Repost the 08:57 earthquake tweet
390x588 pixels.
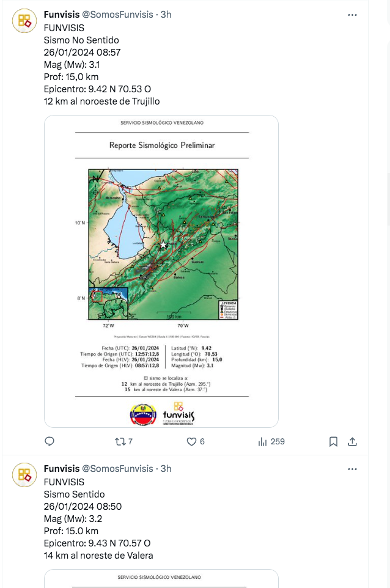(x=123, y=441)
